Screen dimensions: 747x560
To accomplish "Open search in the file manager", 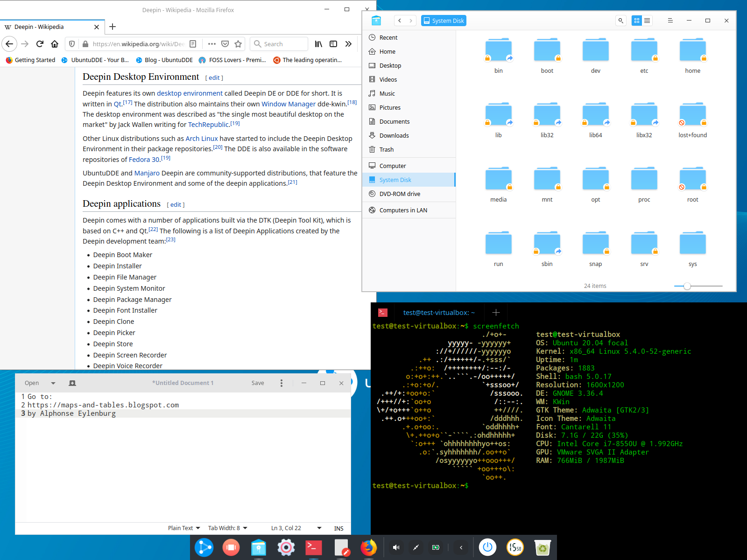I will [x=620, y=21].
